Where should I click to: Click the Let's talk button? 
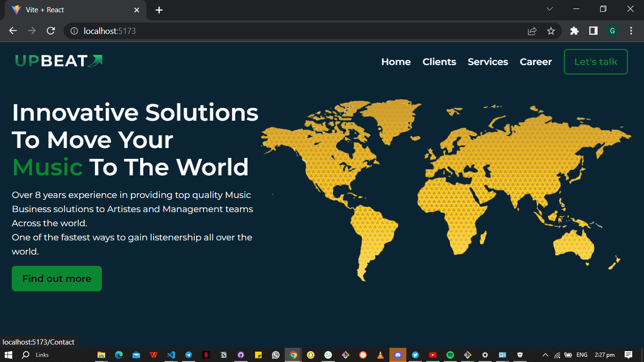coord(596,62)
